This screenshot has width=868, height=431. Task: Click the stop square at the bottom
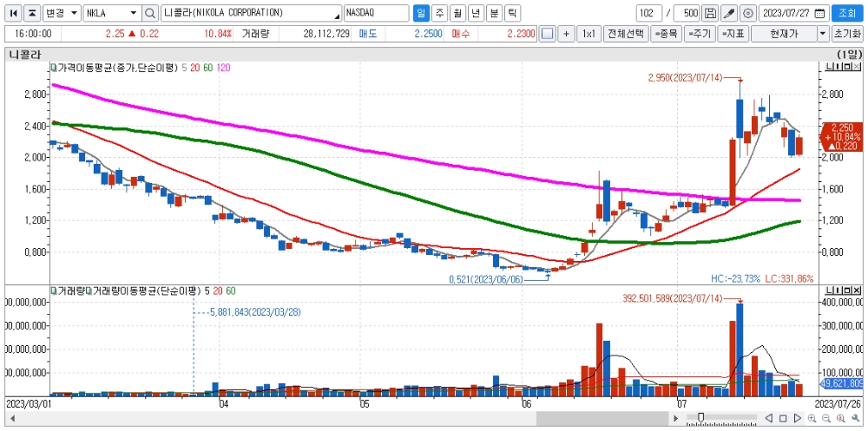[783, 418]
